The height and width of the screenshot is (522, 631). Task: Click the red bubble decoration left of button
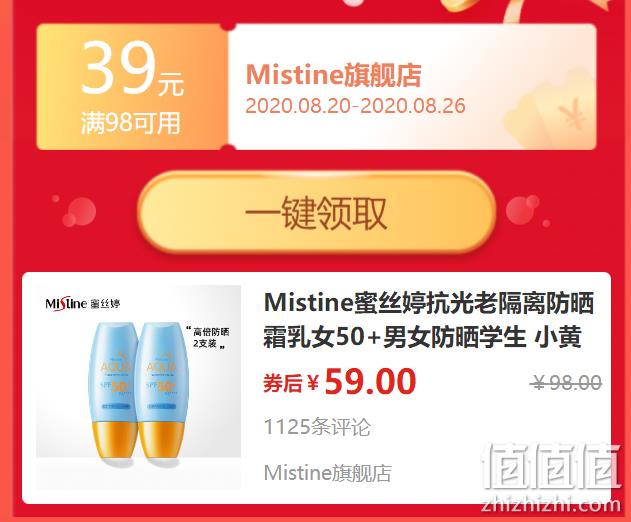pos(74,210)
